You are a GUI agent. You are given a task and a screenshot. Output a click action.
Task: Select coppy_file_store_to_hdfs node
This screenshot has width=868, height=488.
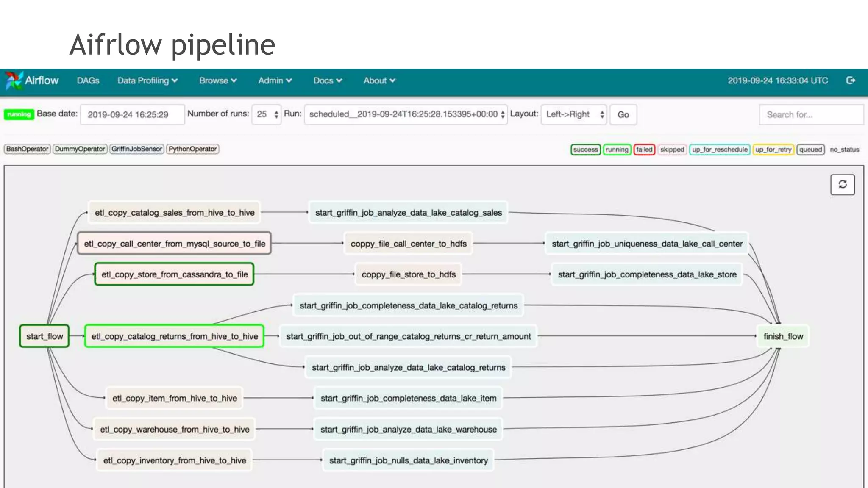[409, 274]
